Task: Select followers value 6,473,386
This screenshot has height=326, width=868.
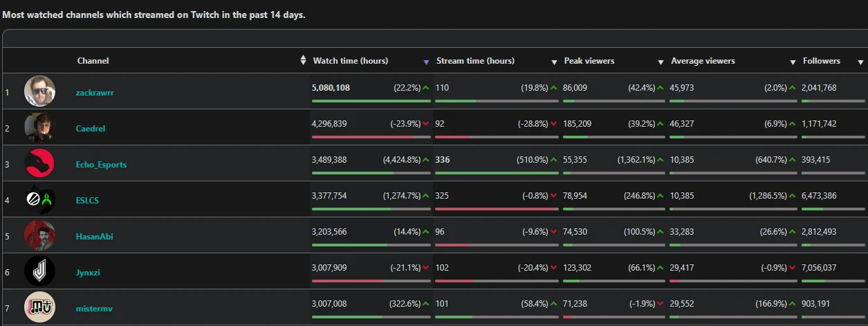Action: pos(819,196)
